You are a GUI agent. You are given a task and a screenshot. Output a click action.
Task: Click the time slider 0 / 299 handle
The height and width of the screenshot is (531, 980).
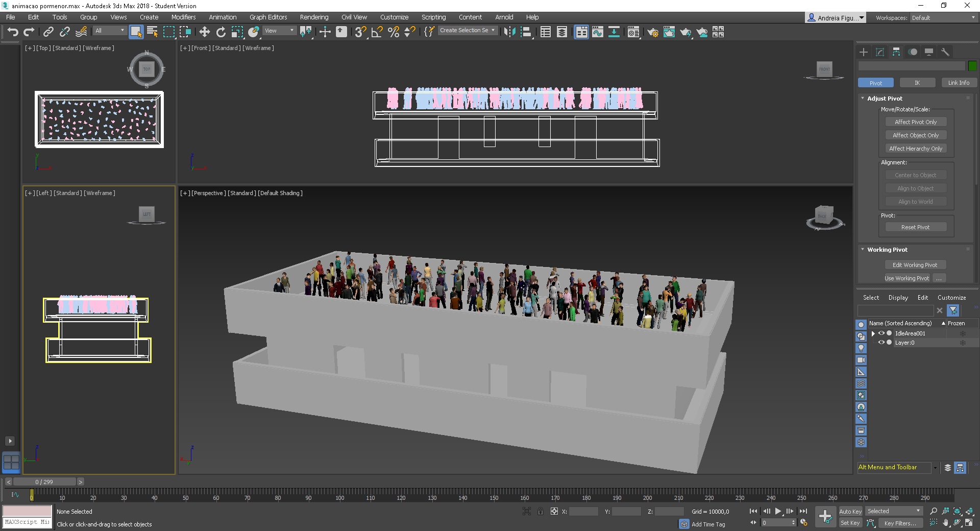click(x=44, y=481)
